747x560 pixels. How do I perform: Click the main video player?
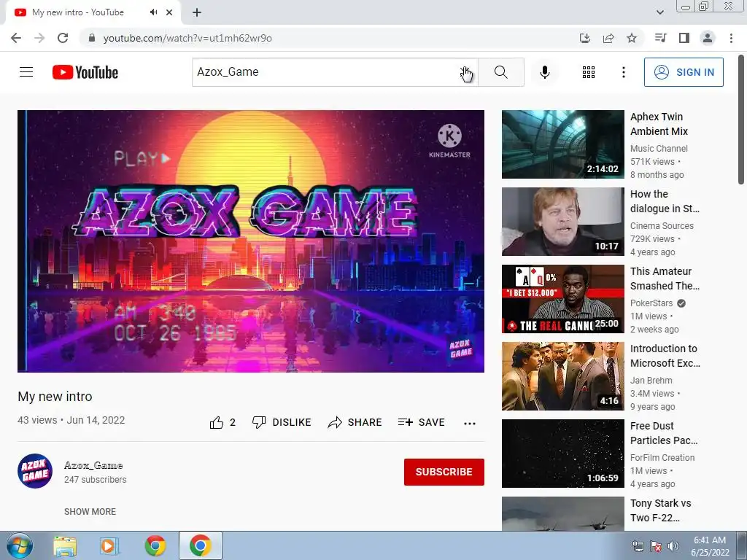[x=251, y=241]
